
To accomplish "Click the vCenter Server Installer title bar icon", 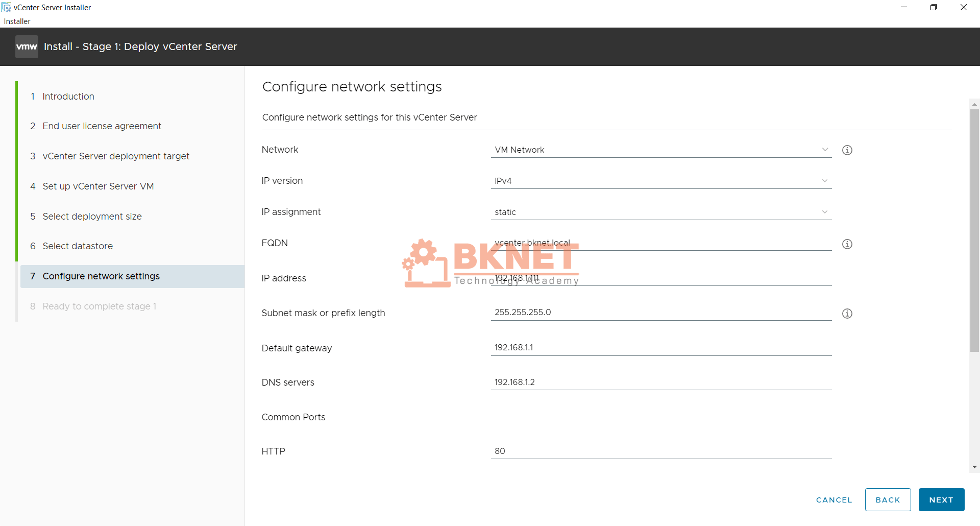I will click(x=6, y=7).
